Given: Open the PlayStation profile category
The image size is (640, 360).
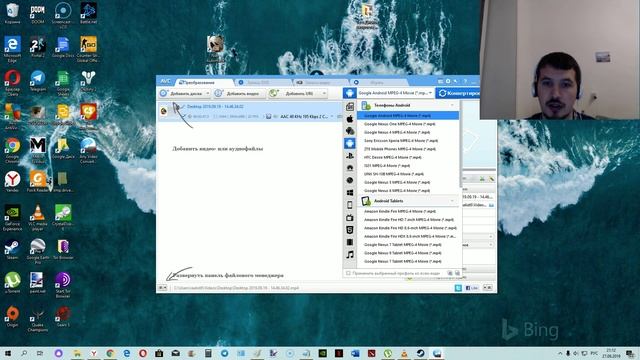Looking at the screenshot, I should pos(350,156).
